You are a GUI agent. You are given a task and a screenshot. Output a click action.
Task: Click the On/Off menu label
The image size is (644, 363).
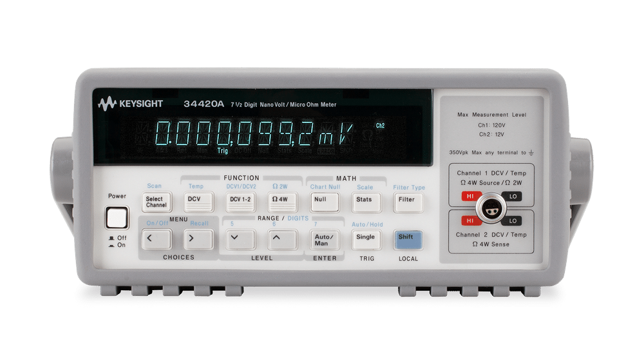click(x=157, y=223)
